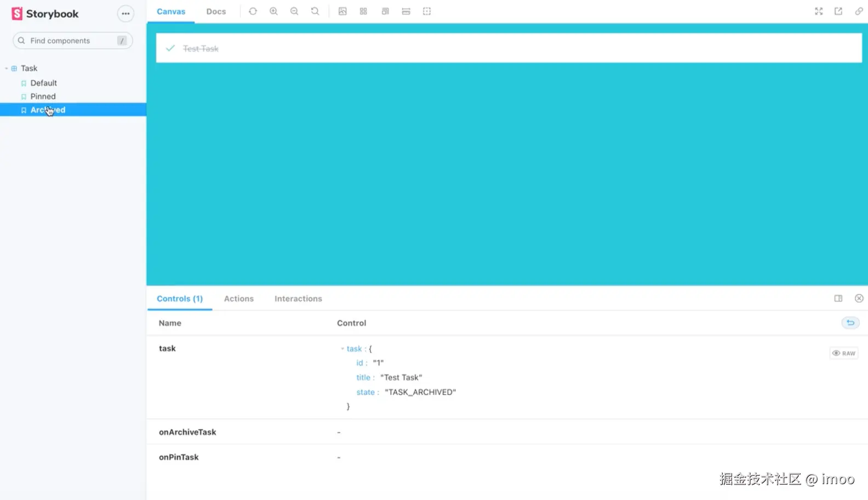Focus the Find components search field
Viewport: 868px width, 500px height.
[x=73, y=41]
